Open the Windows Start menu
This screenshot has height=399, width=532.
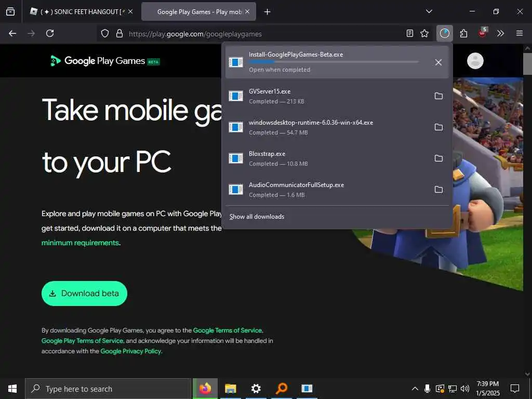pyautogui.click(x=12, y=389)
